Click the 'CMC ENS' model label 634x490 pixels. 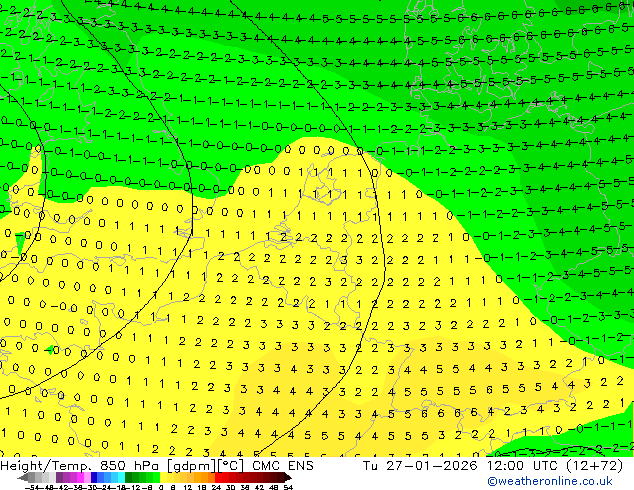tap(283, 466)
